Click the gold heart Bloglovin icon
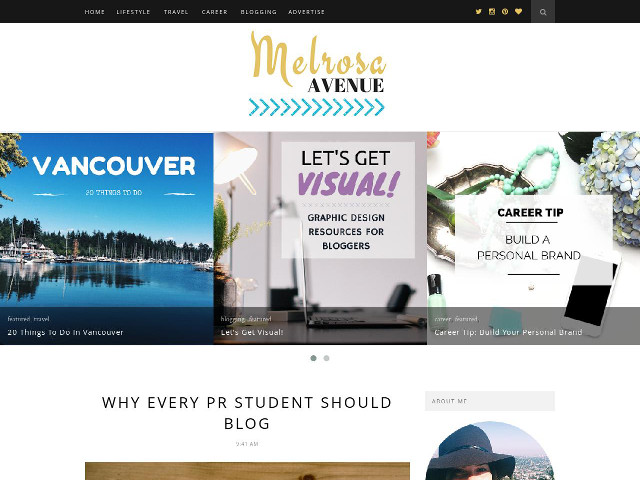The image size is (640, 480). [x=518, y=12]
